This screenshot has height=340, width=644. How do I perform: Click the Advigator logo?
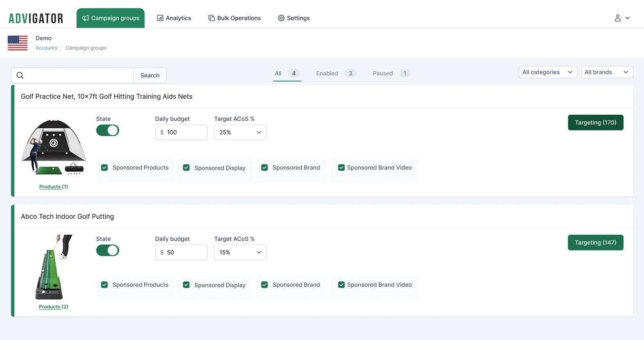click(x=36, y=18)
